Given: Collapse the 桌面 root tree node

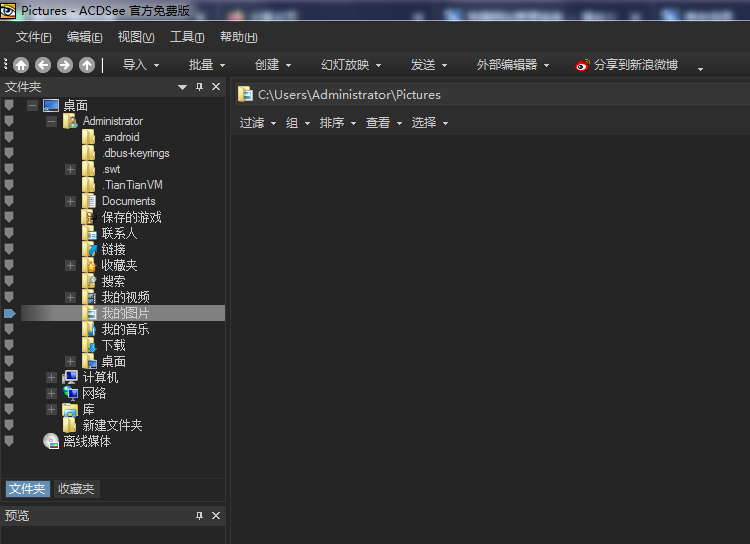Looking at the screenshot, I should (x=32, y=105).
